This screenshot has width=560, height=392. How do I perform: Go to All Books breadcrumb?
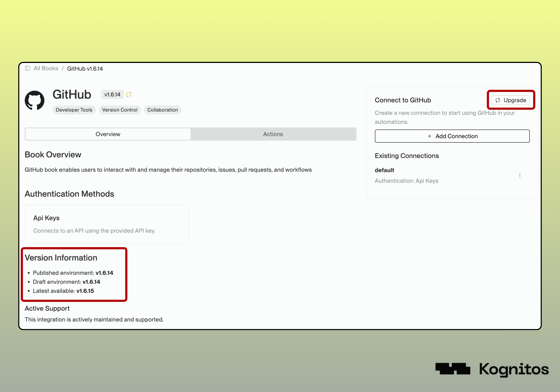[x=46, y=68]
